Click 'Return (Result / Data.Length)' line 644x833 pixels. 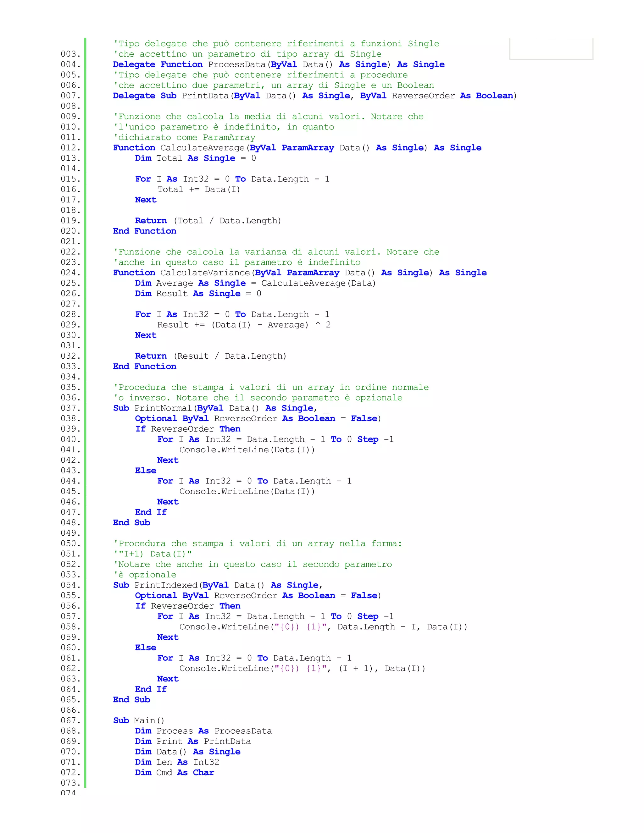(211, 356)
